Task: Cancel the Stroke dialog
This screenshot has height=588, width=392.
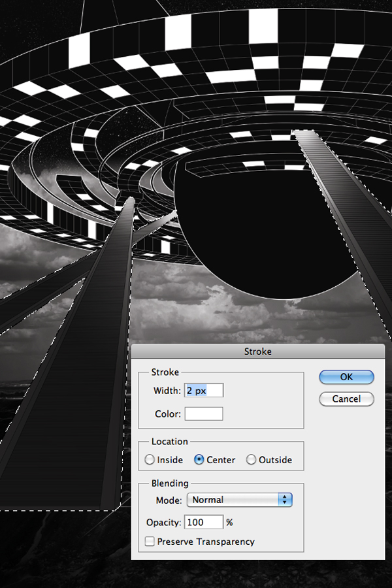Action: [346, 399]
